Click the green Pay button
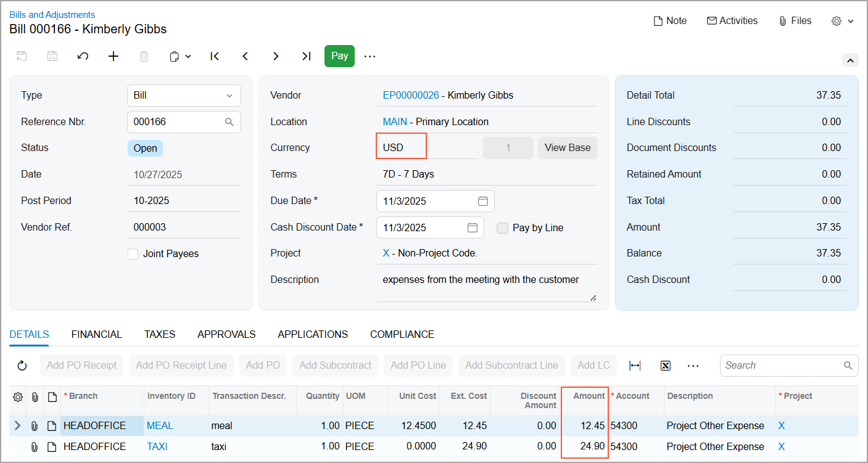The height and width of the screenshot is (463, 868). 339,56
